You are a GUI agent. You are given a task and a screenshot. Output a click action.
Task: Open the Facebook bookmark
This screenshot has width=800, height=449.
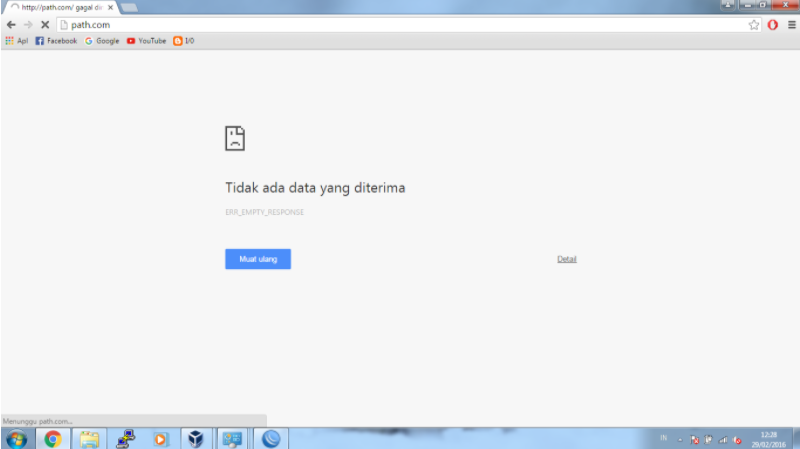tap(56, 41)
